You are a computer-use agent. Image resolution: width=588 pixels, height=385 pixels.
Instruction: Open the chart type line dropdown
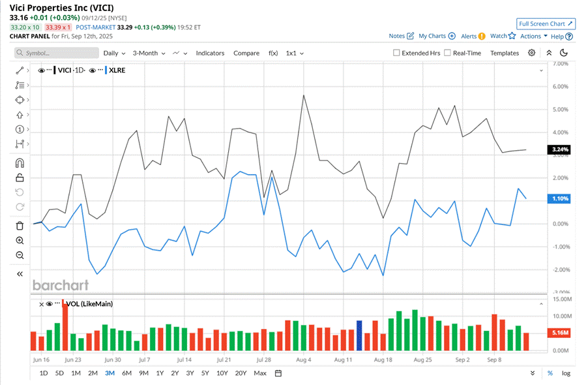coord(180,54)
